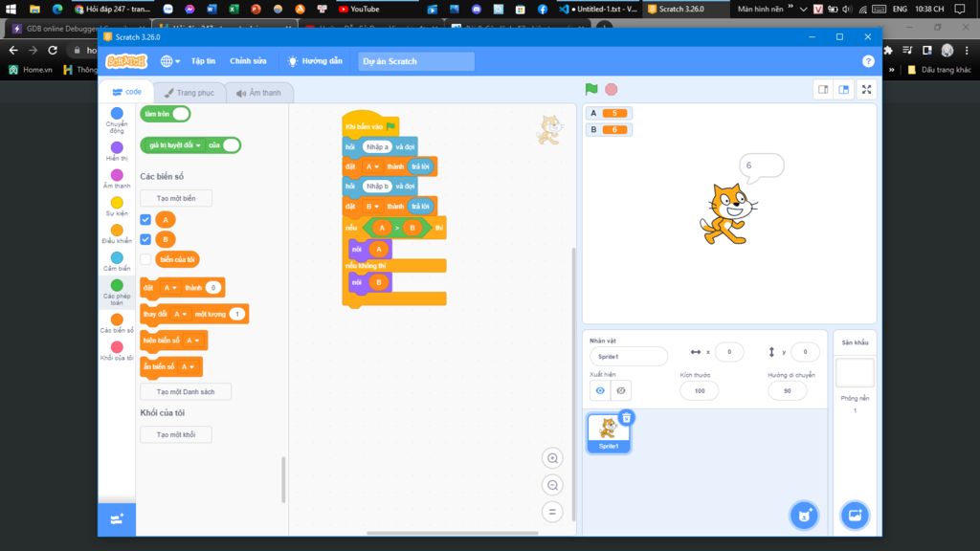
Task: Click the zoom-in magnifier in the code area
Action: click(553, 458)
